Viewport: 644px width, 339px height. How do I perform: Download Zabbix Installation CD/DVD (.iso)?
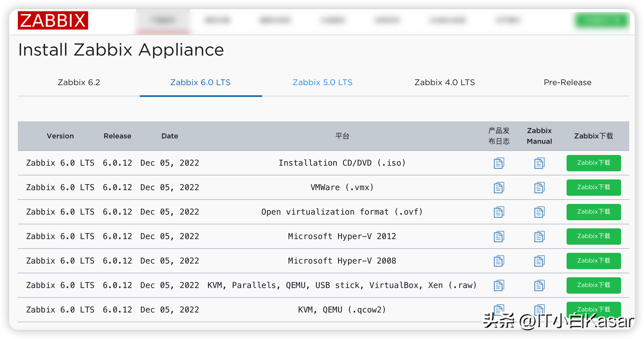tap(594, 163)
